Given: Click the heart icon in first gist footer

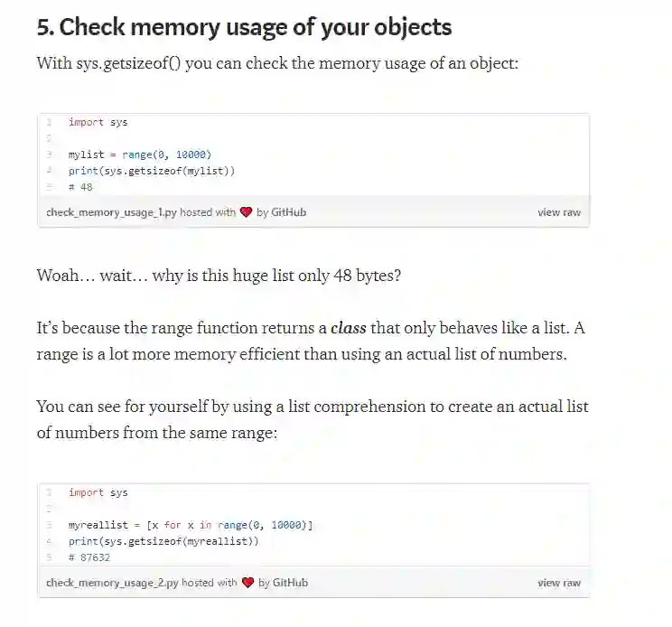Looking at the screenshot, I should [246, 213].
